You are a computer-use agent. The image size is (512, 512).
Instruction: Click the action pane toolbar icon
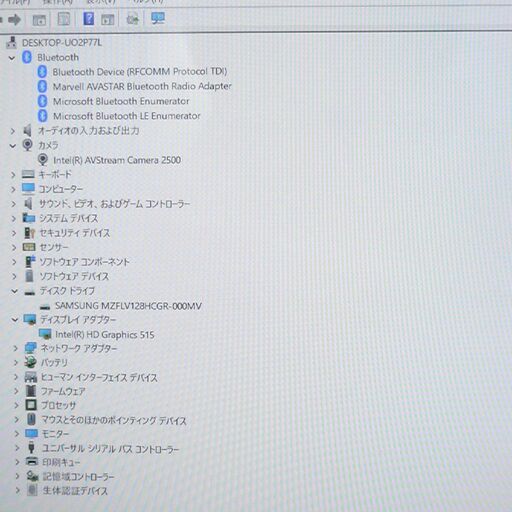[107, 20]
